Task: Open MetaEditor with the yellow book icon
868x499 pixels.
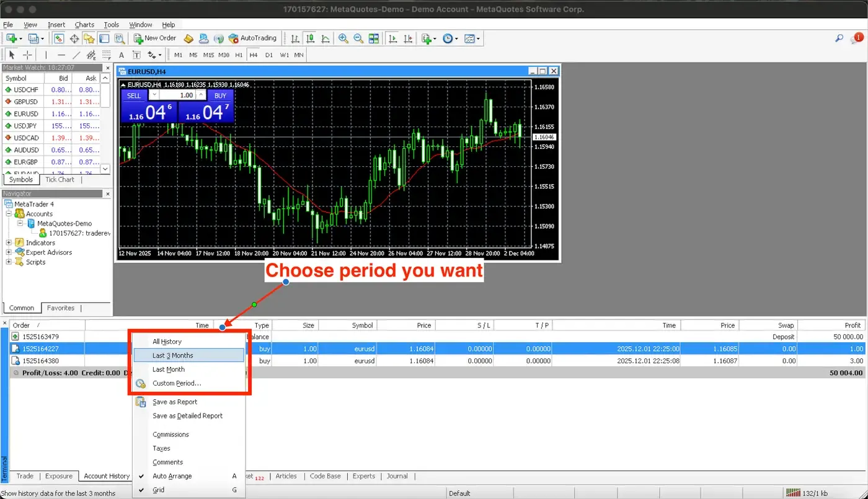Action: tap(188, 38)
